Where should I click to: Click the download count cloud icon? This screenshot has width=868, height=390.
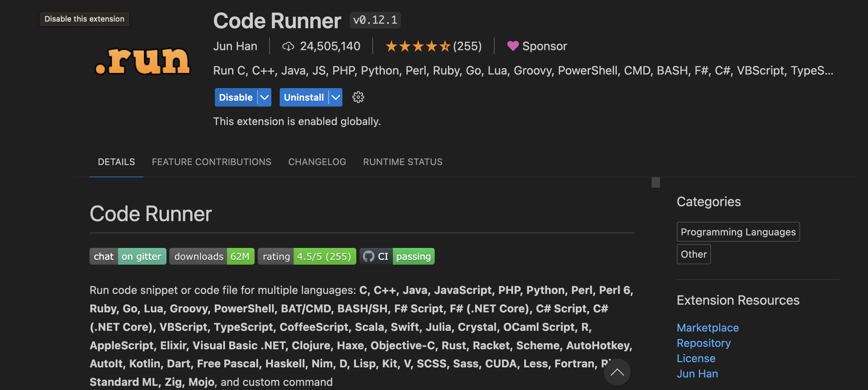click(288, 46)
